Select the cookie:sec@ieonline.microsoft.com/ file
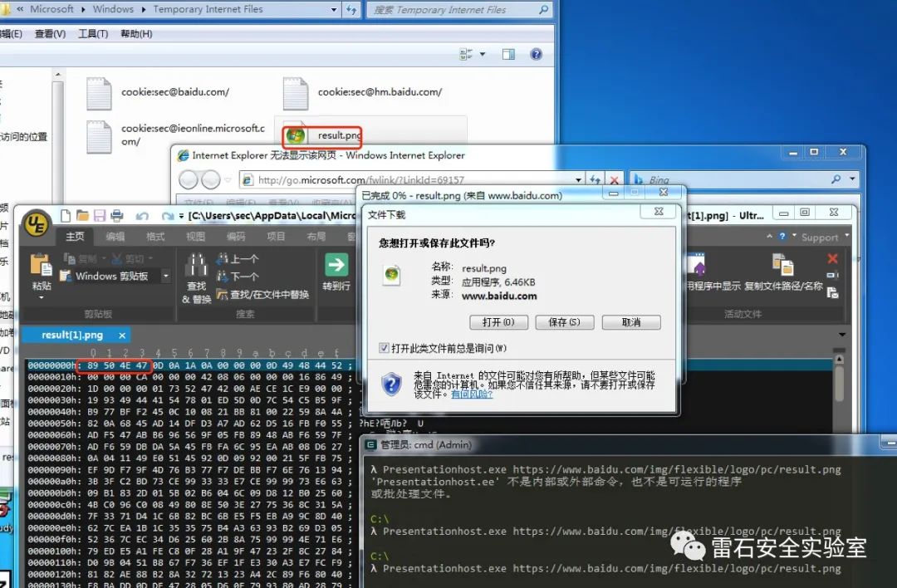The image size is (897, 588). click(175, 135)
